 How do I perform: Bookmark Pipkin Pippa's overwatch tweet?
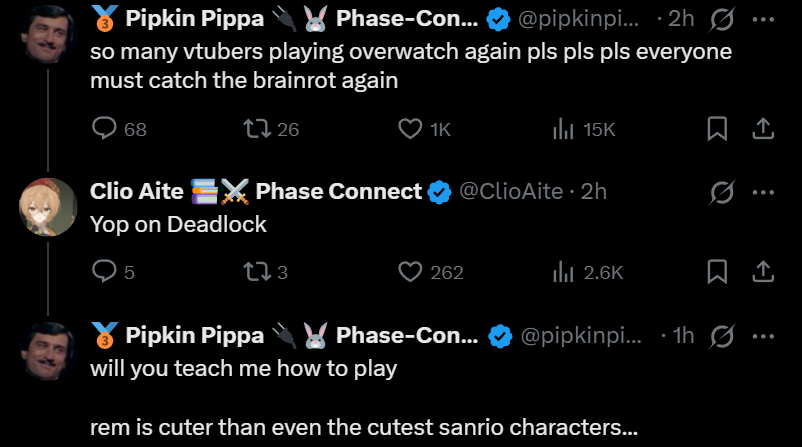click(x=717, y=129)
